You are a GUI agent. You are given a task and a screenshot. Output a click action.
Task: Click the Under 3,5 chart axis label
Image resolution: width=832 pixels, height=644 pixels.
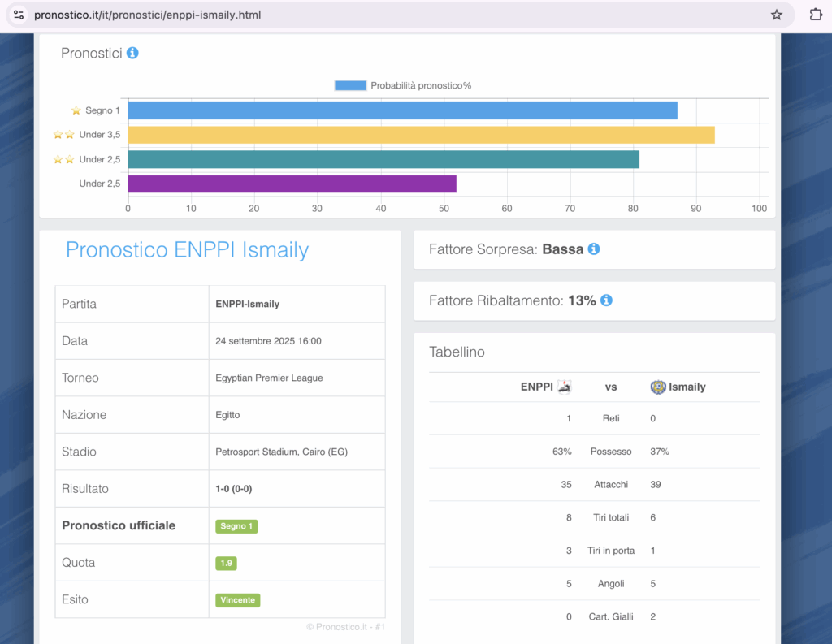pos(100,135)
